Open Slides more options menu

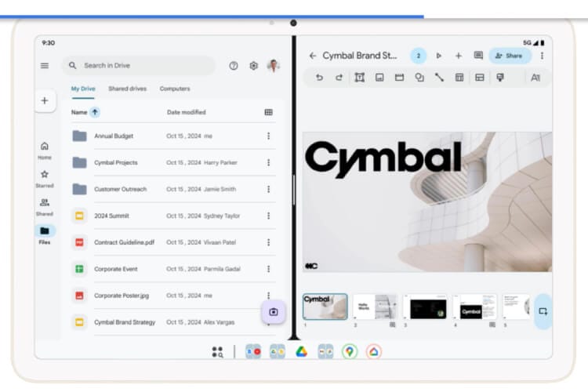542,56
